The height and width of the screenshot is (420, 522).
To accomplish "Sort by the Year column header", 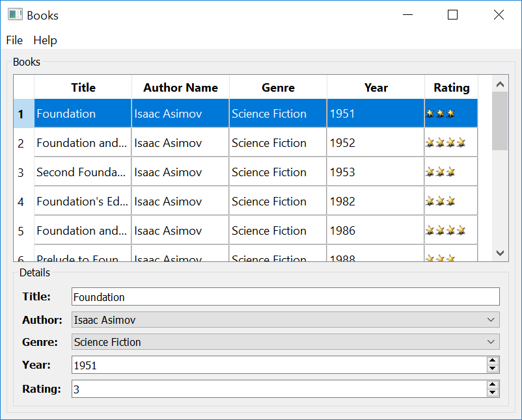I will click(376, 87).
